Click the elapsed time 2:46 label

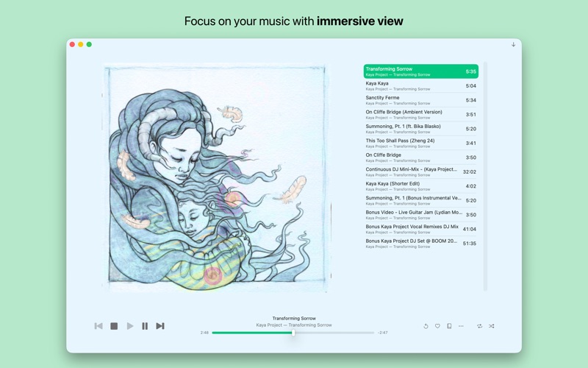click(x=204, y=333)
